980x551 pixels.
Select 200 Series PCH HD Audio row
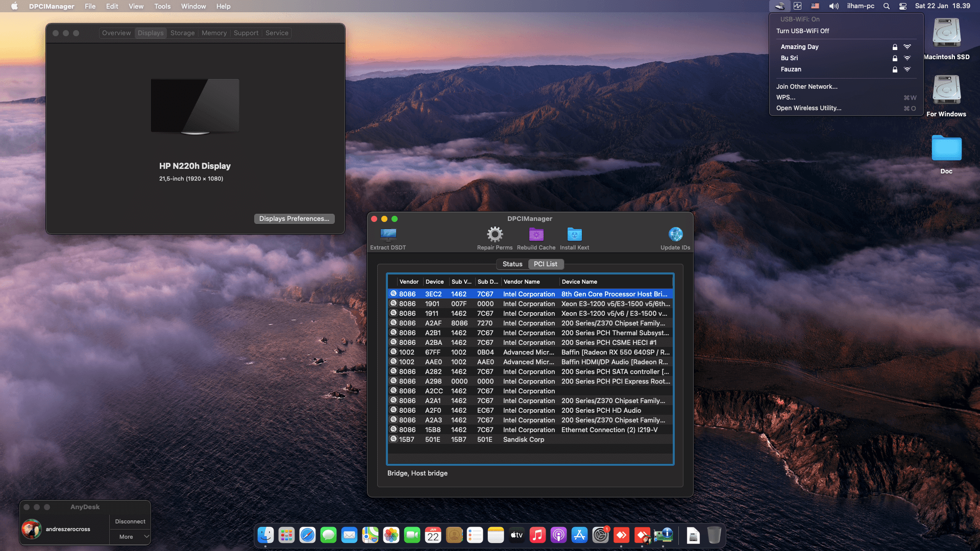pos(530,410)
